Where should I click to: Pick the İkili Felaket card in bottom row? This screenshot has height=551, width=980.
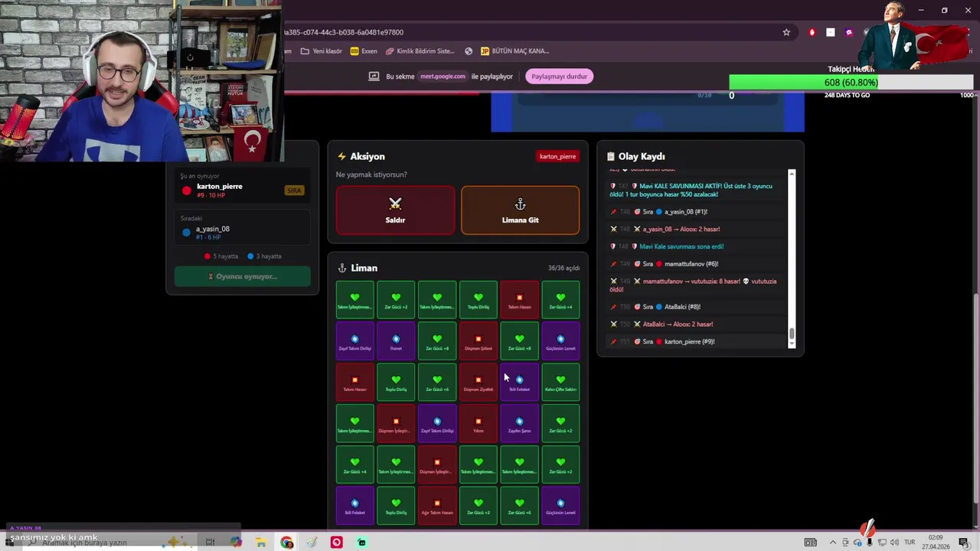[x=354, y=506]
